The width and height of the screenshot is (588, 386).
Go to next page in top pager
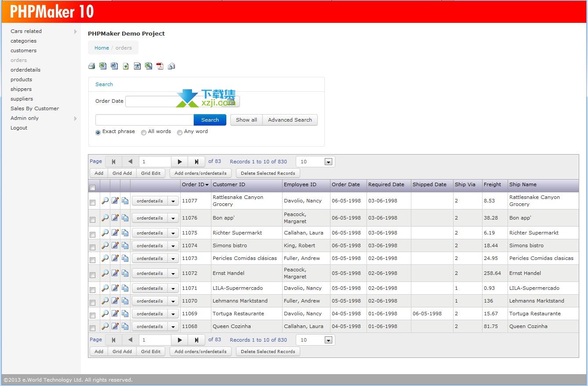180,162
